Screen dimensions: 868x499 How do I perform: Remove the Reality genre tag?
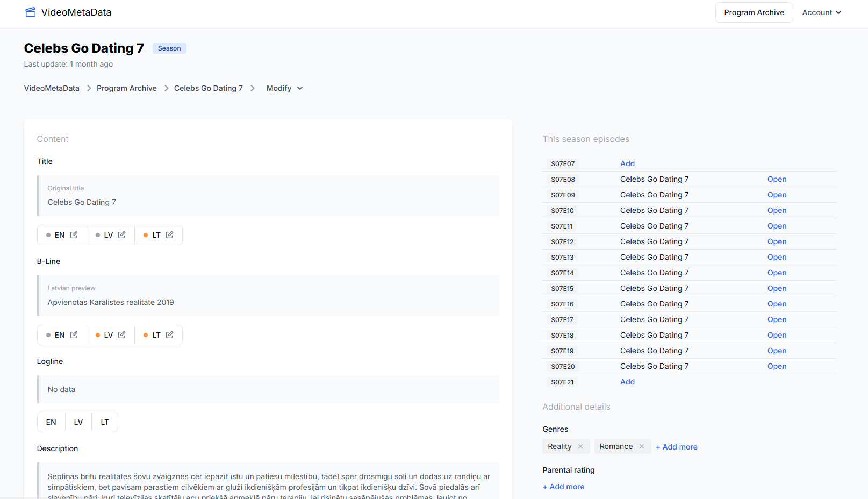tap(580, 446)
